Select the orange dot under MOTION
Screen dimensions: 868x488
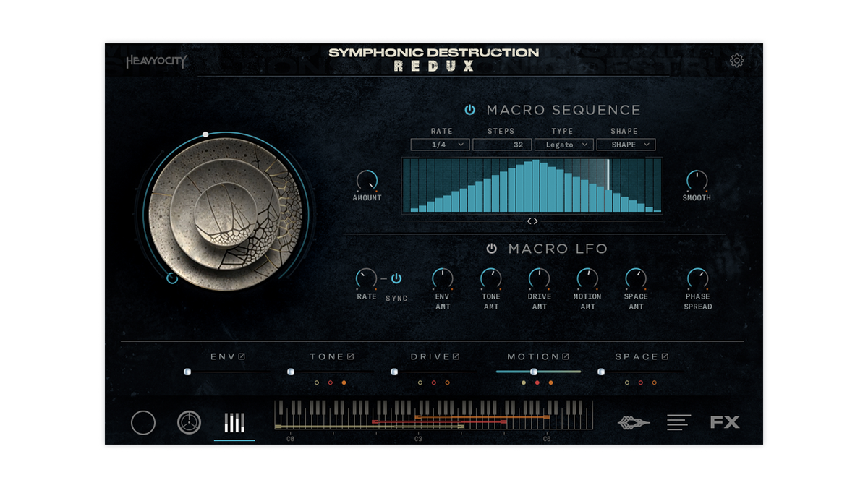[x=550, y=382]
